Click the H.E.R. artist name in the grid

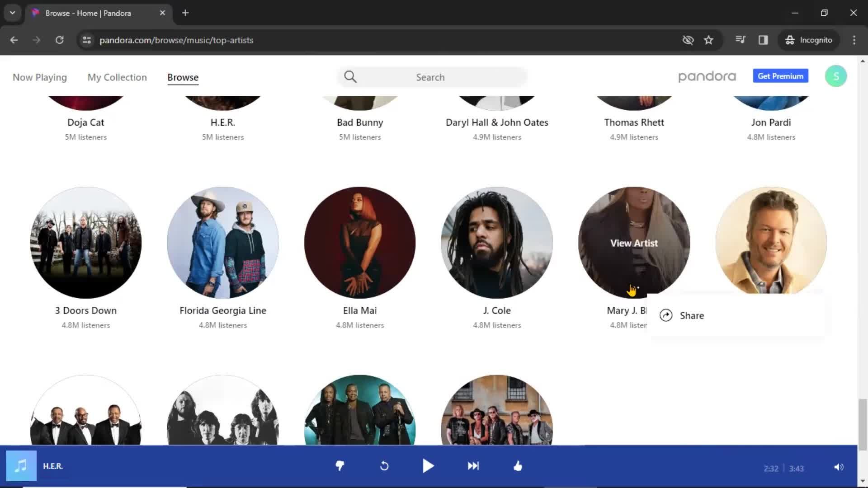click(x=223, y=122)
